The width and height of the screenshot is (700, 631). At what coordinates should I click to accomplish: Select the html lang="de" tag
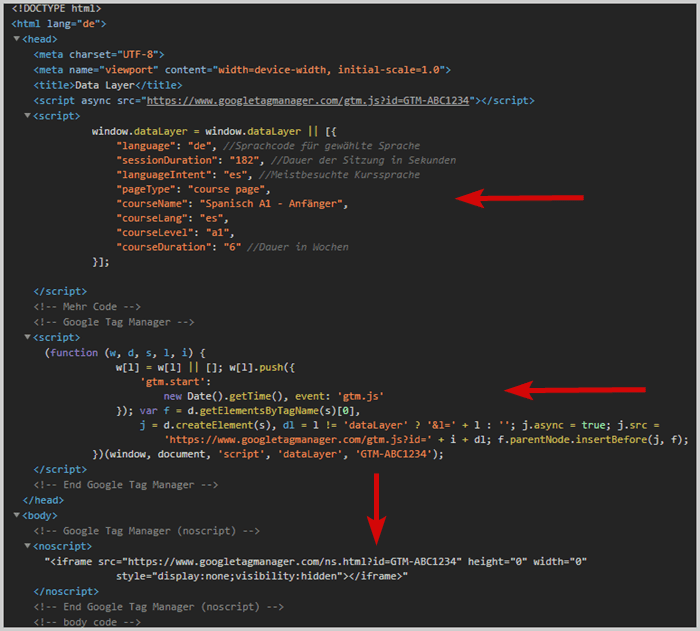[x=59, y=24]
